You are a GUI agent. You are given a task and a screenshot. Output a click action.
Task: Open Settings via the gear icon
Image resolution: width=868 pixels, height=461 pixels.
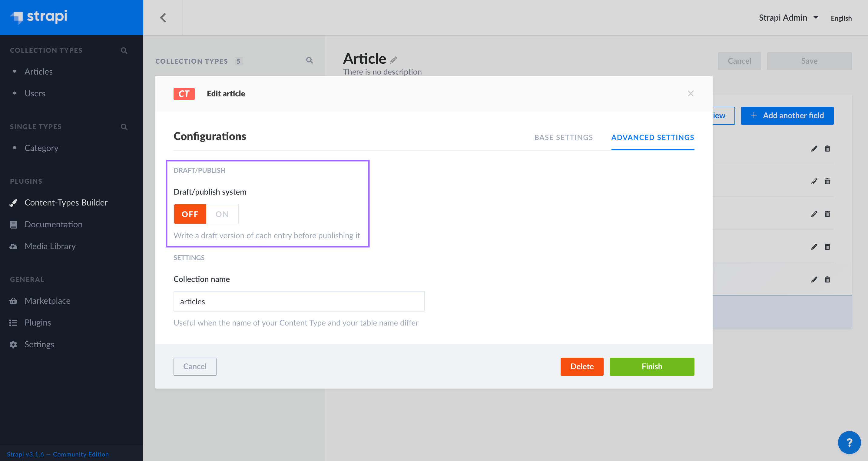pos(13,344)
